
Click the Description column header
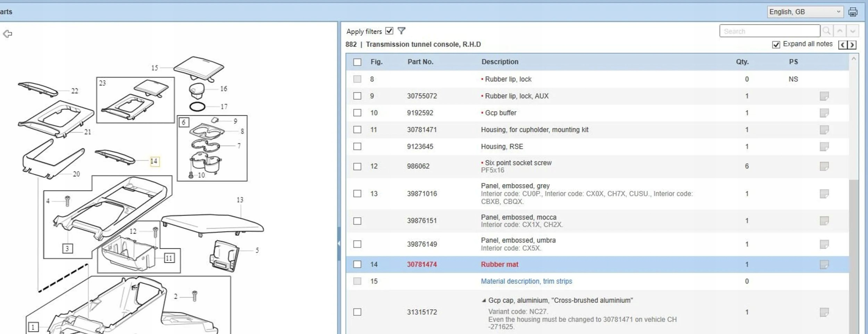tap(500, 62)
